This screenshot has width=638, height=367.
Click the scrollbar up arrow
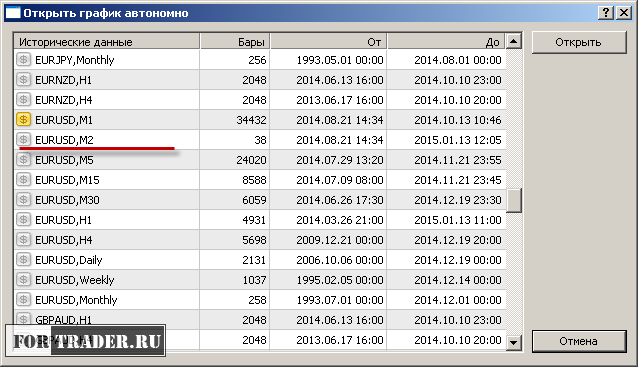[x=513, y=41]
